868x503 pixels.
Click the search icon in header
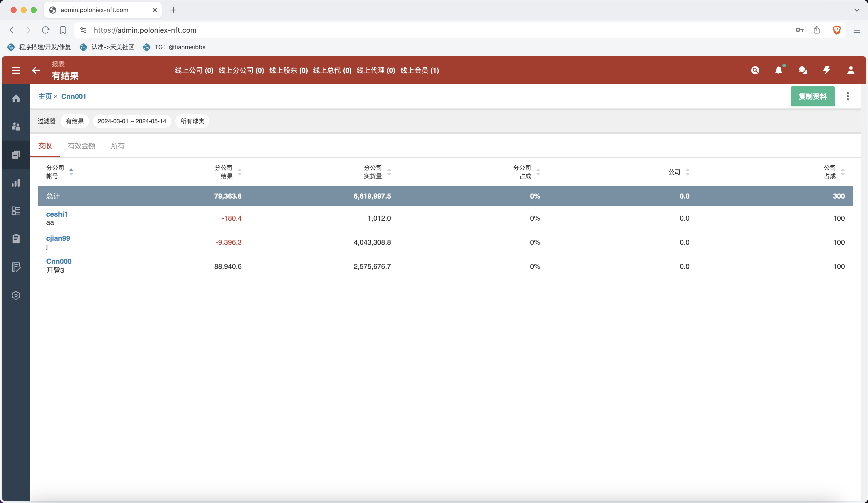click(x=755, y=70)
